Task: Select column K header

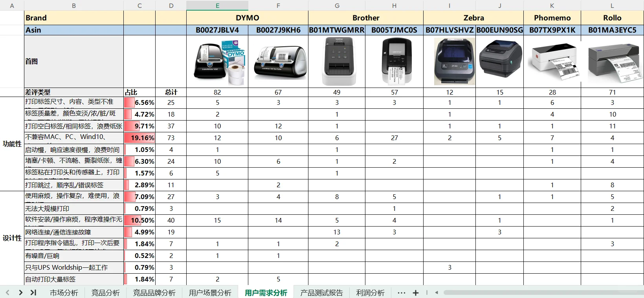Action: click(552, 5)
